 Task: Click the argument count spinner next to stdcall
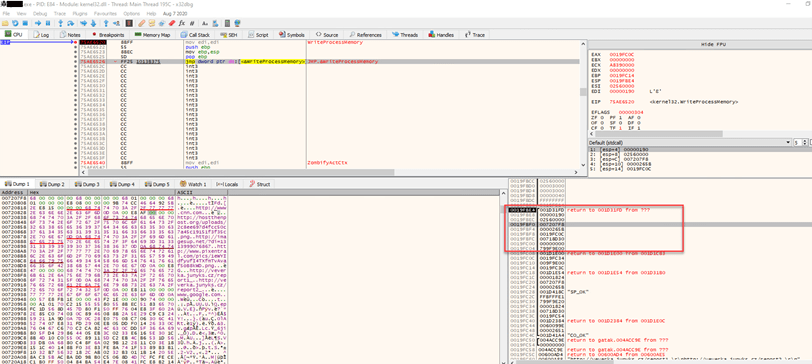(801, 142)
